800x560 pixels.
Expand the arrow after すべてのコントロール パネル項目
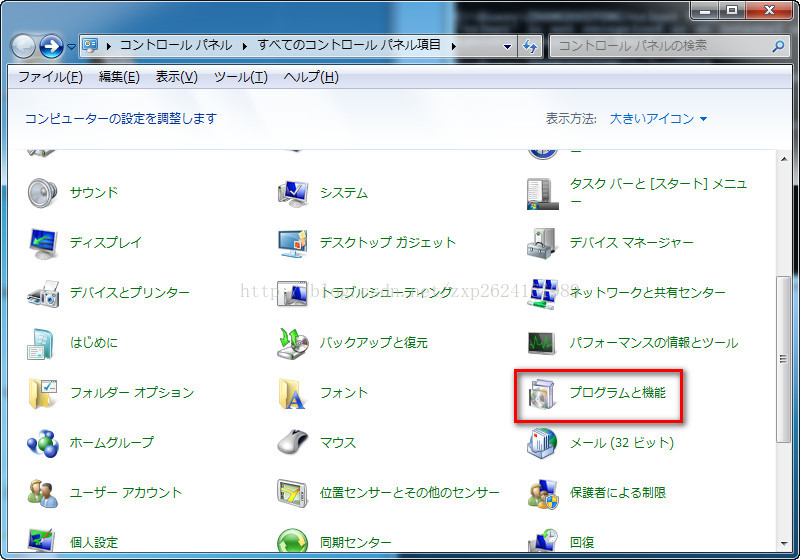454,46
